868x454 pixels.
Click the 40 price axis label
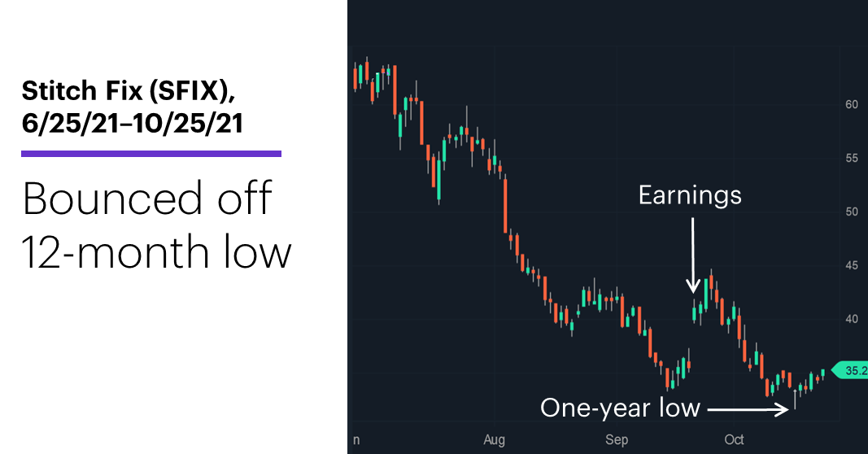852,319
